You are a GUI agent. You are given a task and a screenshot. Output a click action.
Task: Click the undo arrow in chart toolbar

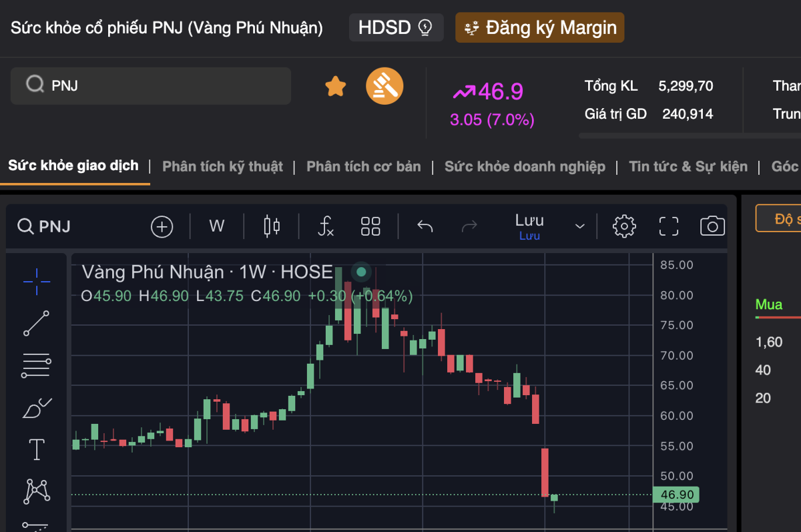pyautogui.click(x=425, y=226)
